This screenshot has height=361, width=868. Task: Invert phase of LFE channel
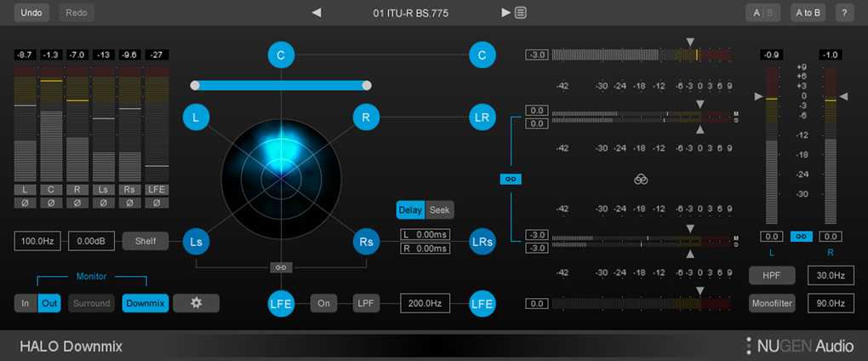click(x=156, y=203)
